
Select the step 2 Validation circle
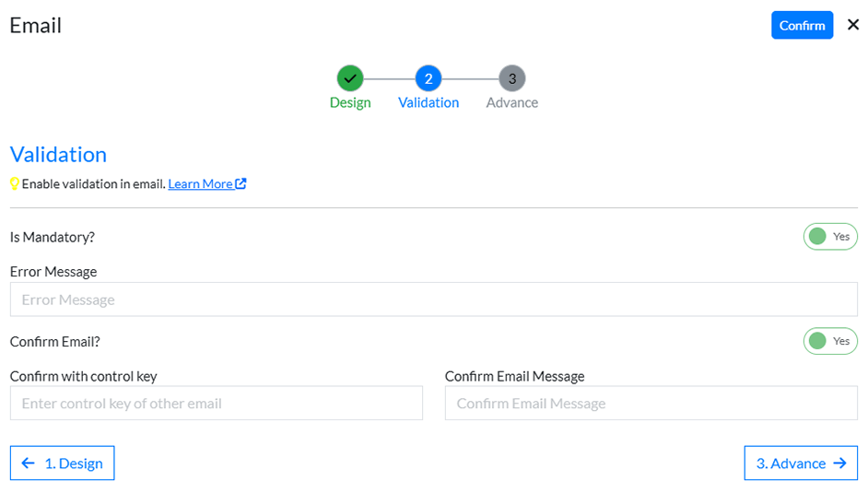428,78
